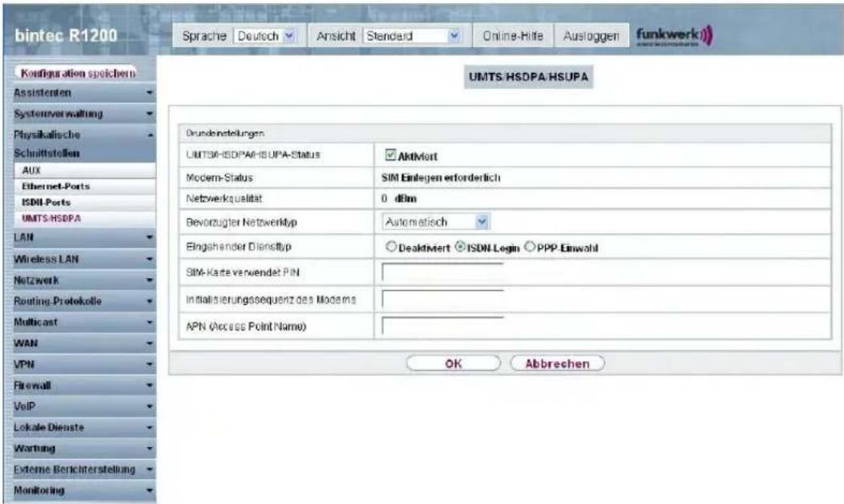Expand the Assistenten menu
The image size is (844, 504).
click(x=83, y=92)
